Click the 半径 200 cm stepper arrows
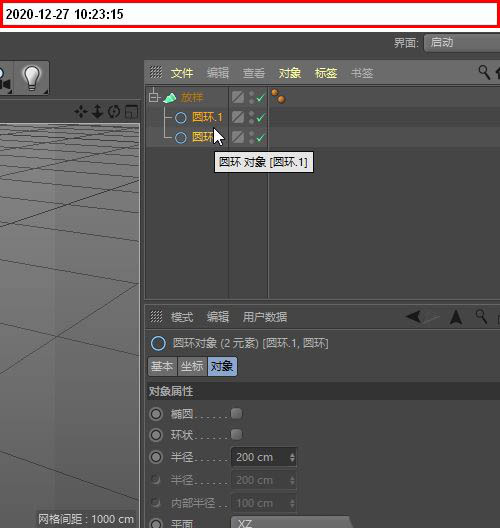Viewport: 500px width, 528px height. 292,457
